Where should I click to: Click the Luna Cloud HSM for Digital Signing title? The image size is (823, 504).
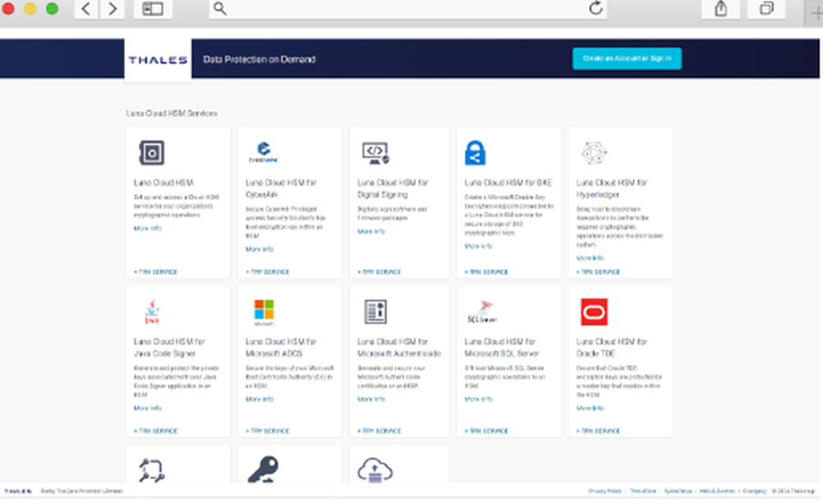coord(393,188)
